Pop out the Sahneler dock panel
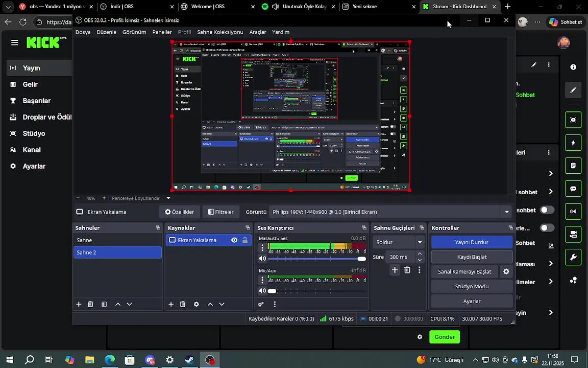This screenshot has height=368, width=588. (158, 228)
